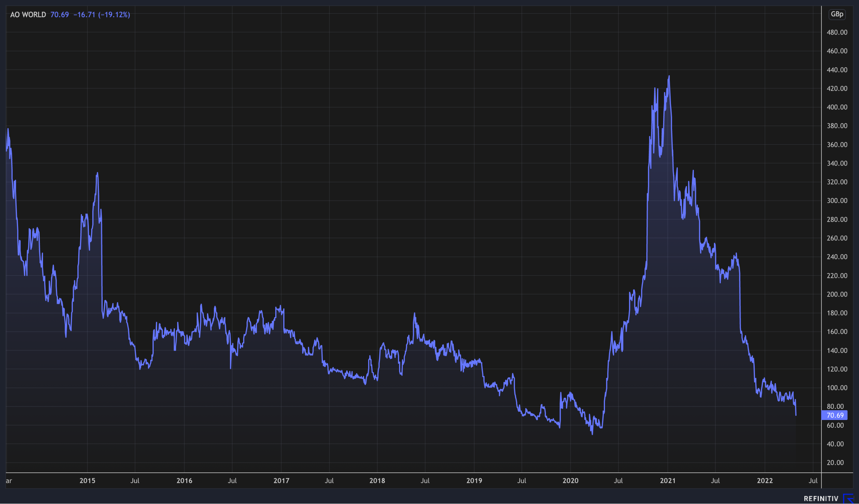Image resolution: width=859 pixels, height=504 pixels.
Task: Click the 440.00 price axis label
Action: [837, 70]
